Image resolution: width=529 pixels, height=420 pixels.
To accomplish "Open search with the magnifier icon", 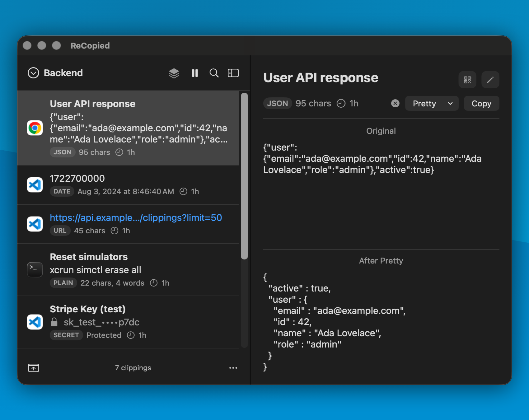I will pos(214,73).
